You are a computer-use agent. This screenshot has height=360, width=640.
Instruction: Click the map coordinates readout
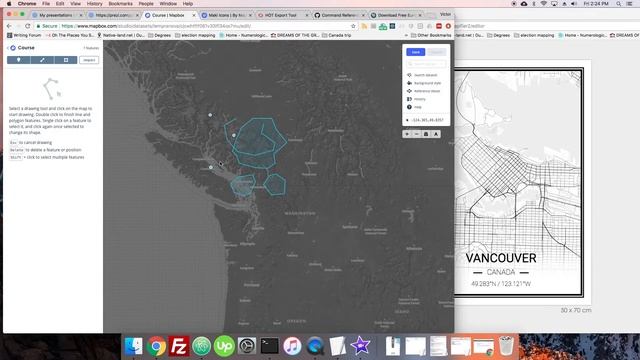(427, 120)
